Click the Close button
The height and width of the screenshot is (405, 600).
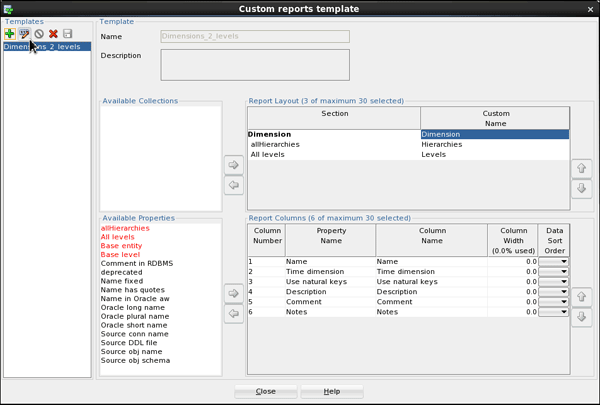(x=265, y=392)
